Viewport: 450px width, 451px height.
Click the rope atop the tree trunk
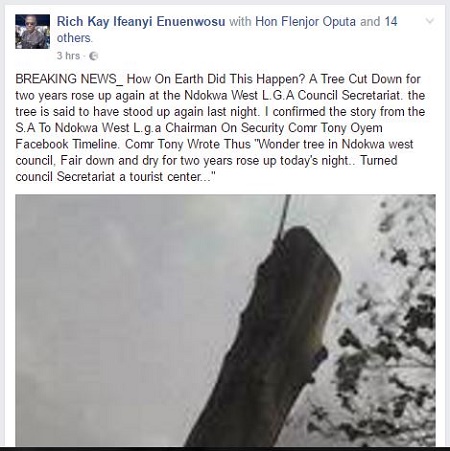[284, 215]
